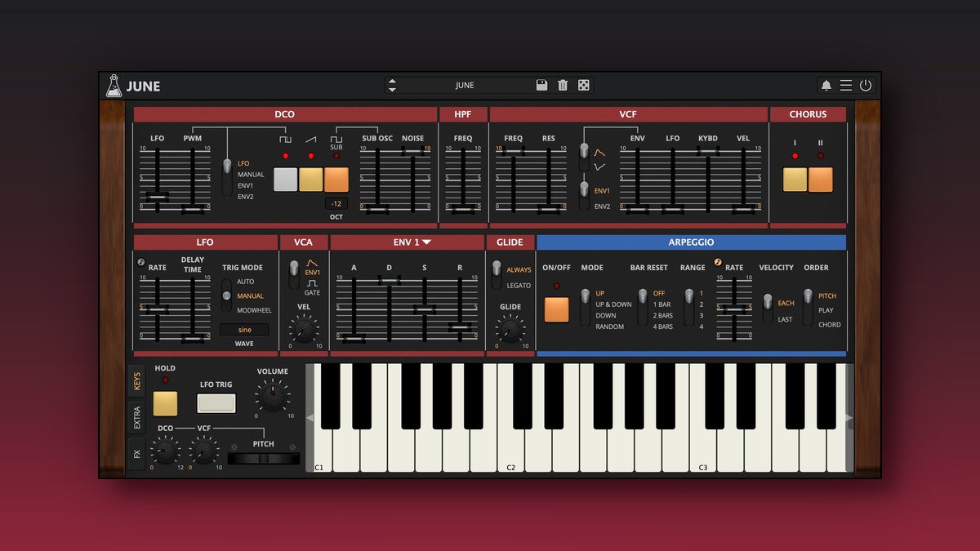Click the sub oscillator -12 OCT field
The image size is (980, 551).
tap(336, 204)
